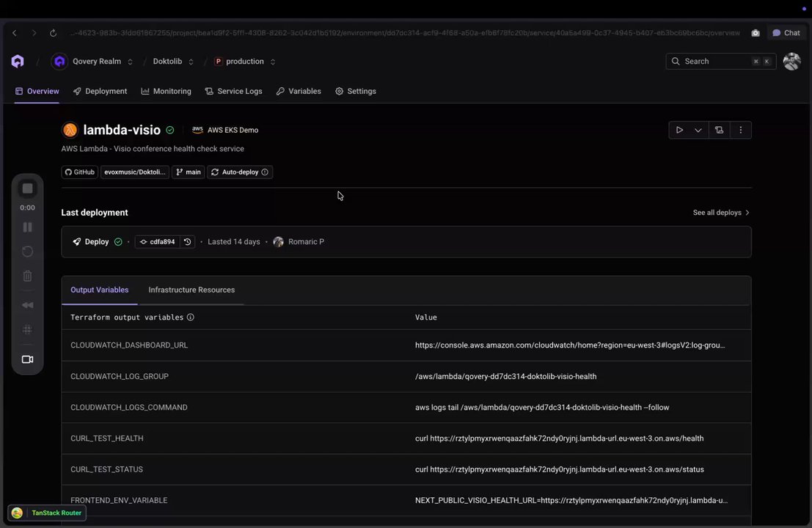Screen dimensions: 812x528
Task: Open the three-dot more actions menu
Action: tap(741, 130)
